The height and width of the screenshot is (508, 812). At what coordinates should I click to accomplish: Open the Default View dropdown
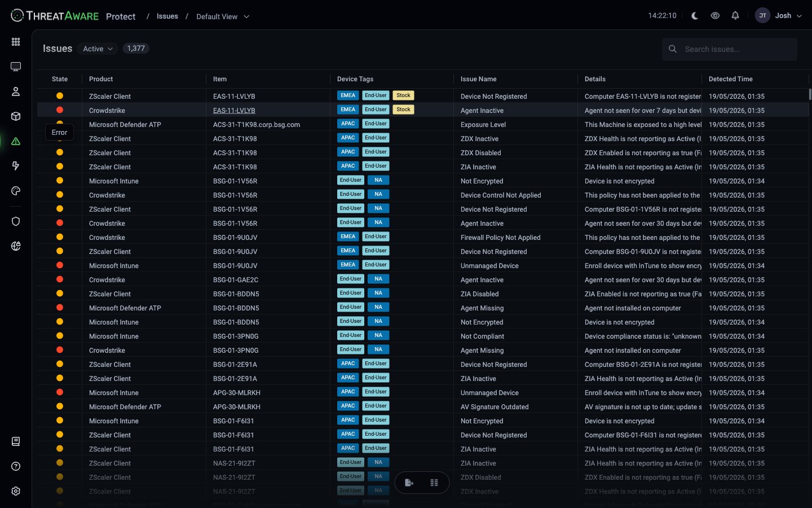(x=223, y=16)
